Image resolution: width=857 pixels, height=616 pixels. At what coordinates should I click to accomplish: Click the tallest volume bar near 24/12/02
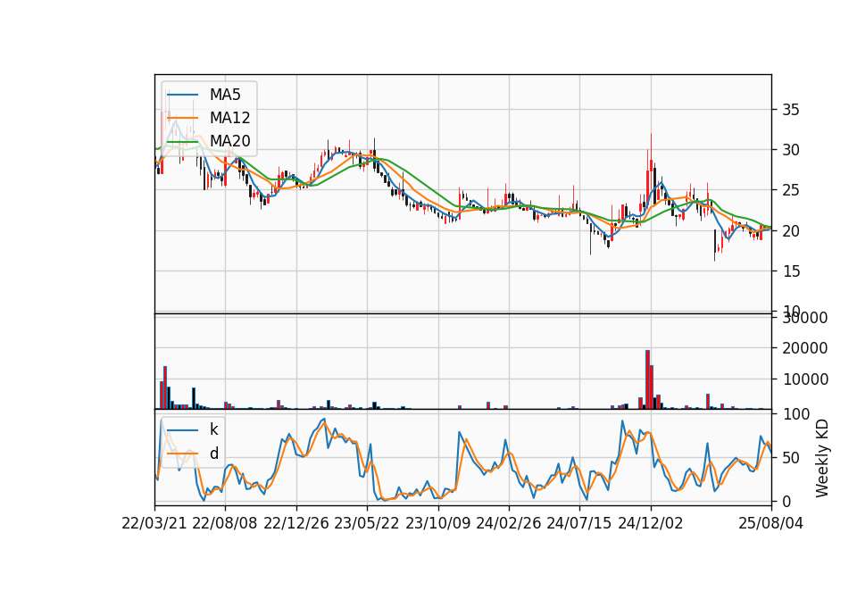648,379
